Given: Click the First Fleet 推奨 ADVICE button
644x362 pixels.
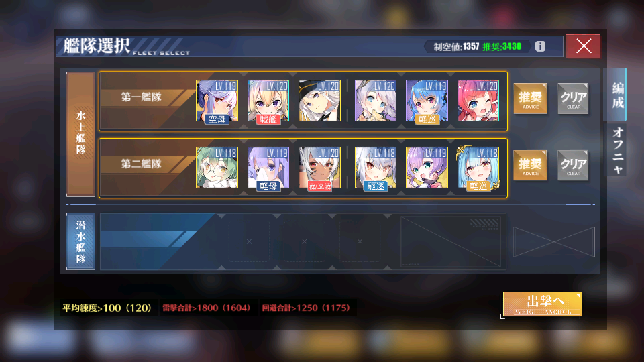Looking at the screenshot, I should click(530, 99).
